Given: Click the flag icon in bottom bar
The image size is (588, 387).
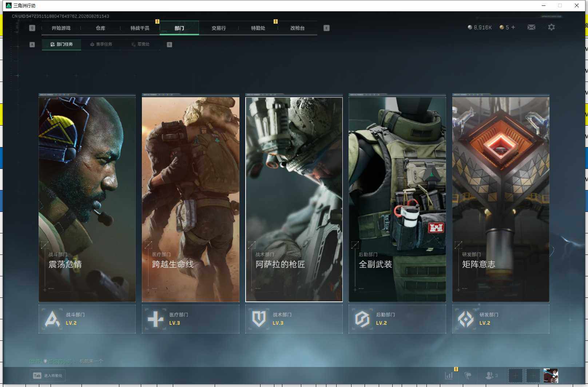Looking at the screenshot, I should pos(468,375).
